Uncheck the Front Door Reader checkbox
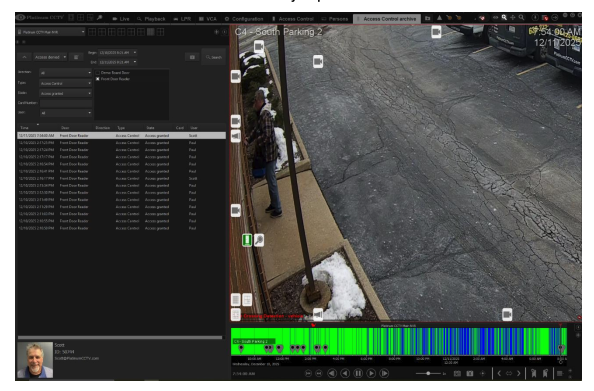The image size is (594, 391). pos(98,79)
